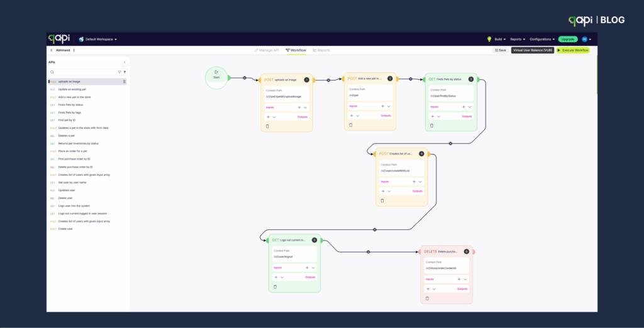644x328 pixels.
Task: Expand Inputs chevron on 'Finds Pets by status' node
Action: click(x=470, y=107)
